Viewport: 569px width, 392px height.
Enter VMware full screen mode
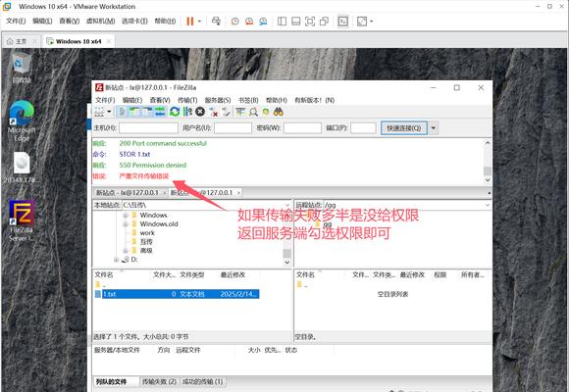pos(310,22)
